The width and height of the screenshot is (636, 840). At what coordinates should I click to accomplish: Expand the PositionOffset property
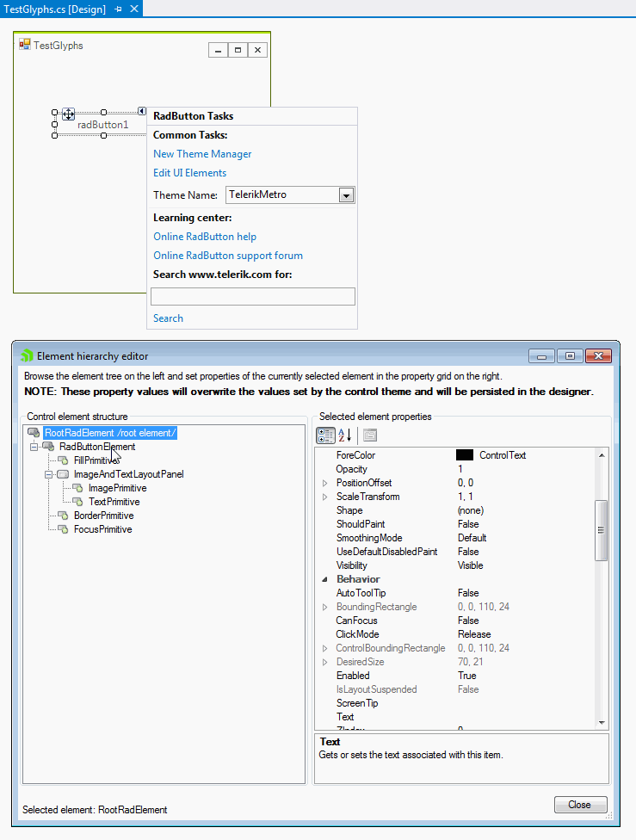324,483
